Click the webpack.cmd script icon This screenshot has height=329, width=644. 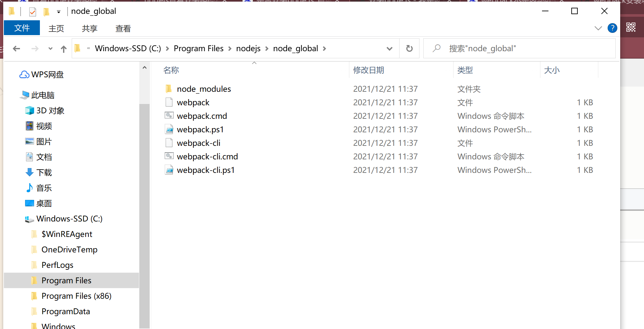pyautogui.click(x=169, y=115)
